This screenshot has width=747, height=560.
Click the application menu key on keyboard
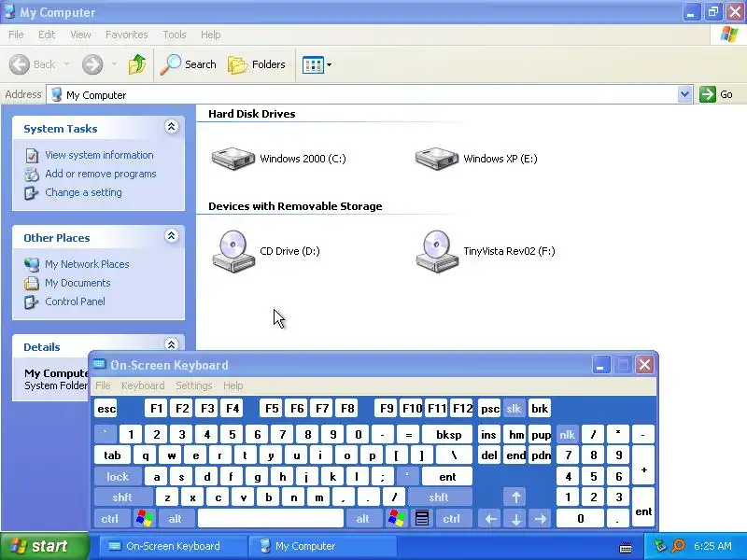coord(422,519)
